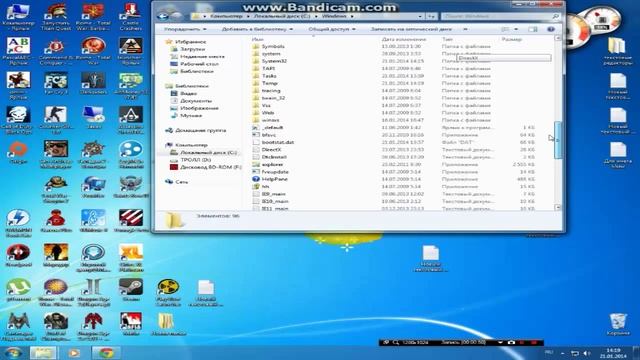This screenshot has width=640, height=360.
Task: Click Записать на оптический диск
Action: tap(411, 29)
